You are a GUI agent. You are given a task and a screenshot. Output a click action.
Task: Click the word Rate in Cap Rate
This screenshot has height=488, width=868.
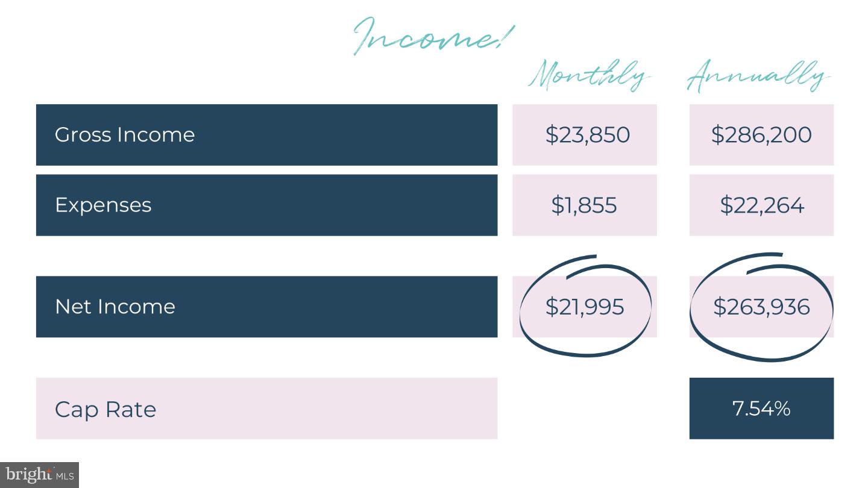pos(131,409)
